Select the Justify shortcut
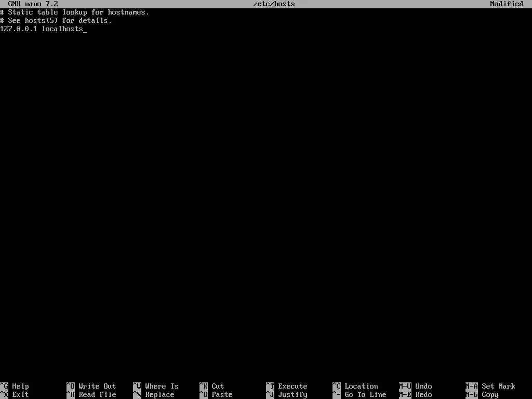 click(x=287, y=395)
